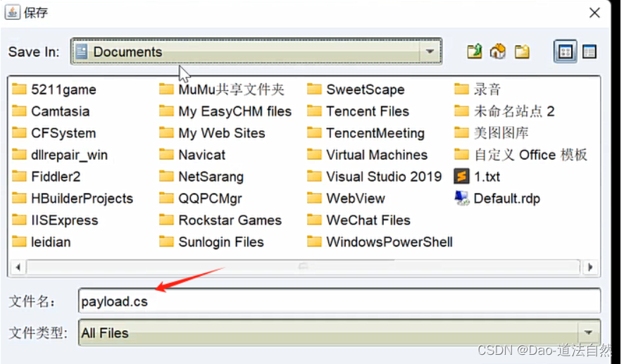Select the Sunlogin Files folder icon

(x=166, y=241)
